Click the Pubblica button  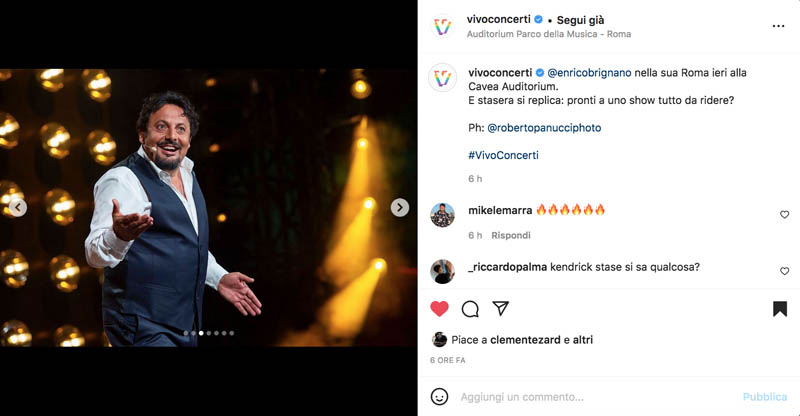[764, 397]
